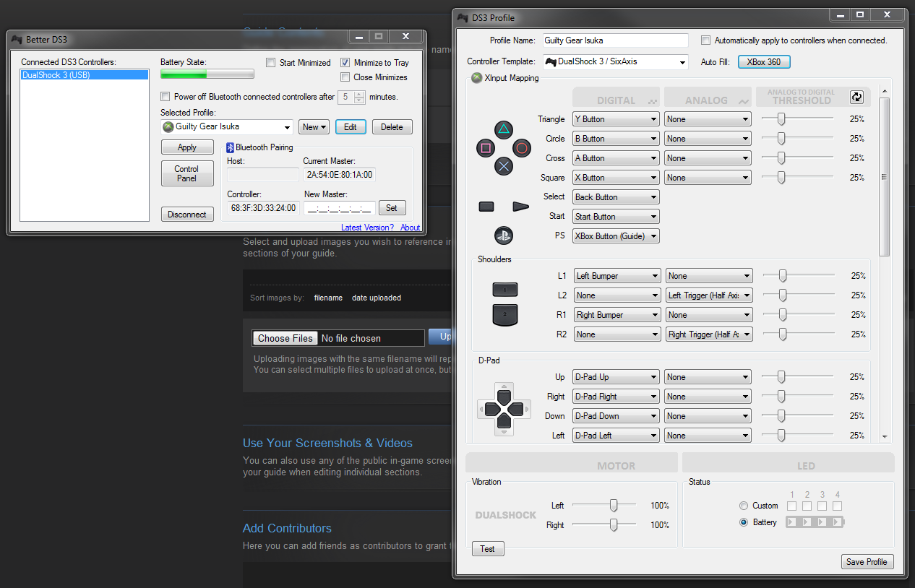Increase the power off minutes spinner

pyautogui.click(x=360, y=94)
